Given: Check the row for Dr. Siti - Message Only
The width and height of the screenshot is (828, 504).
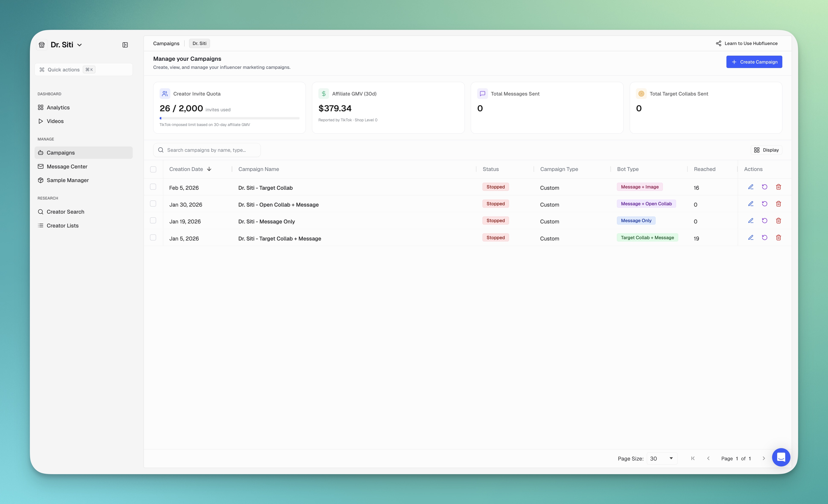Looking at the screenshot, I should [x=153, y=221].
